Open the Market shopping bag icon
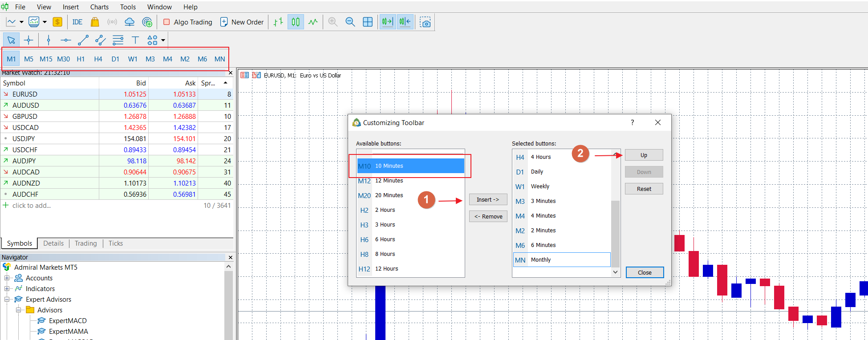Viewport: 868px width, 340px height. [95, 22]
